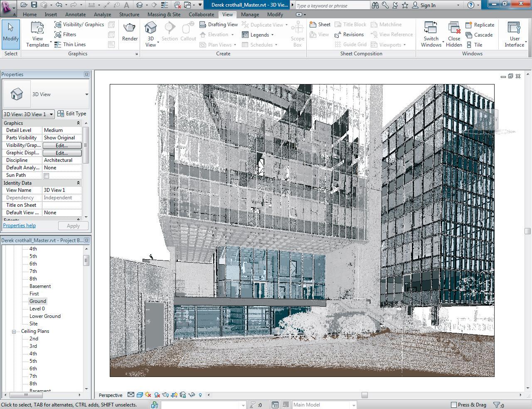Open Legends dropdown
The height and width of the screenshot is (409, 532).
[258, 35]
